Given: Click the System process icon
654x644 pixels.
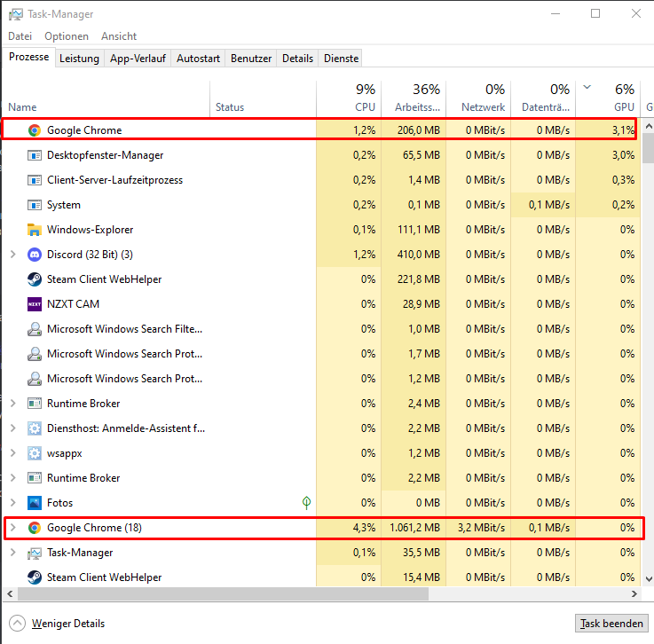Looking at the screenshot, I should (x=35, y=205).
